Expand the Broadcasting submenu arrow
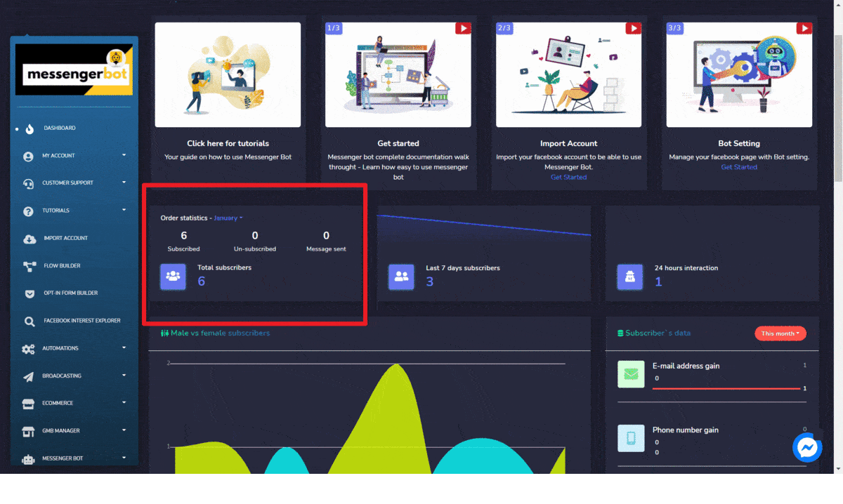The image size is (843, 504). [124, 375]
